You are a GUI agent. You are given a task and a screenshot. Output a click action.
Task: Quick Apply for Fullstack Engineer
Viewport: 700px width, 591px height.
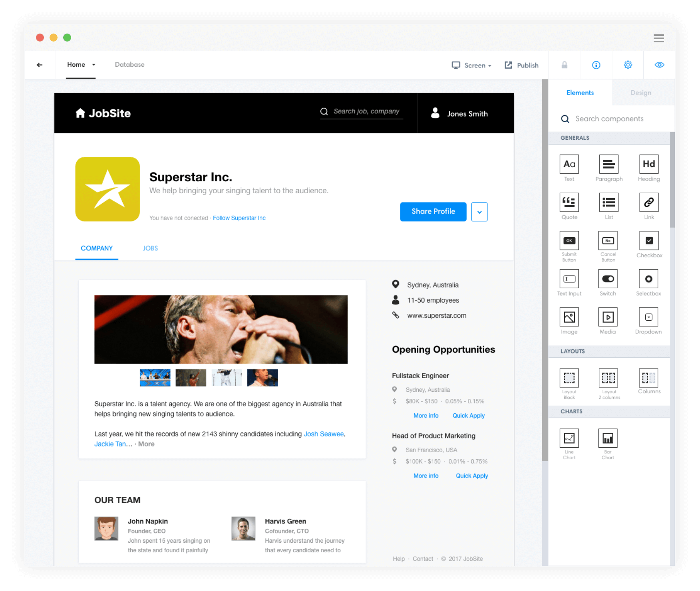(468, 416)
